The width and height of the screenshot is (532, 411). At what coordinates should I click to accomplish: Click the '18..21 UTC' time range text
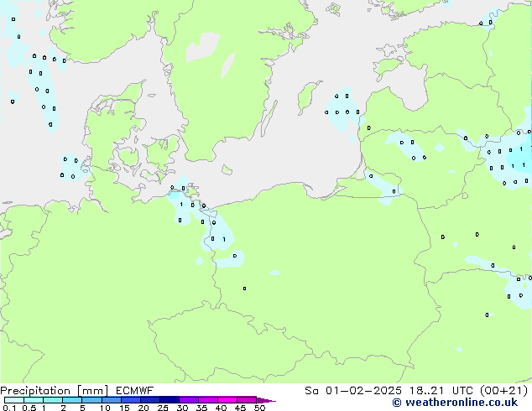coord(441,391)
